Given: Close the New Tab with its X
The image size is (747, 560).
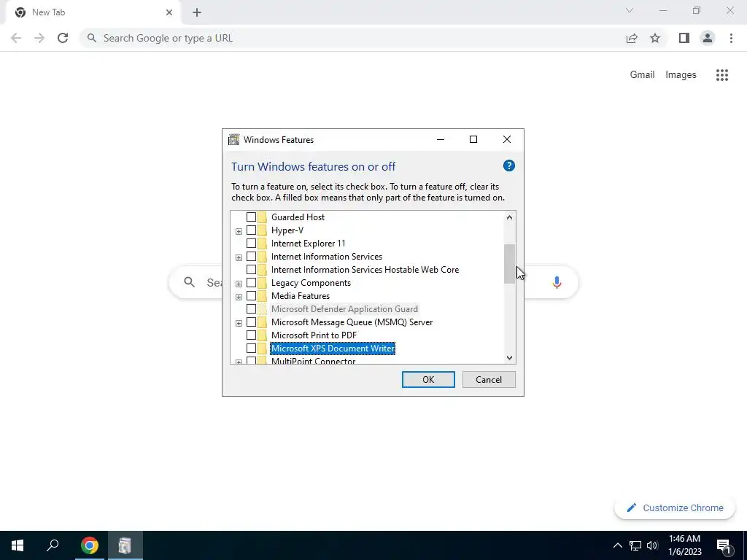Looking at the screenshot, I should 169,12.
